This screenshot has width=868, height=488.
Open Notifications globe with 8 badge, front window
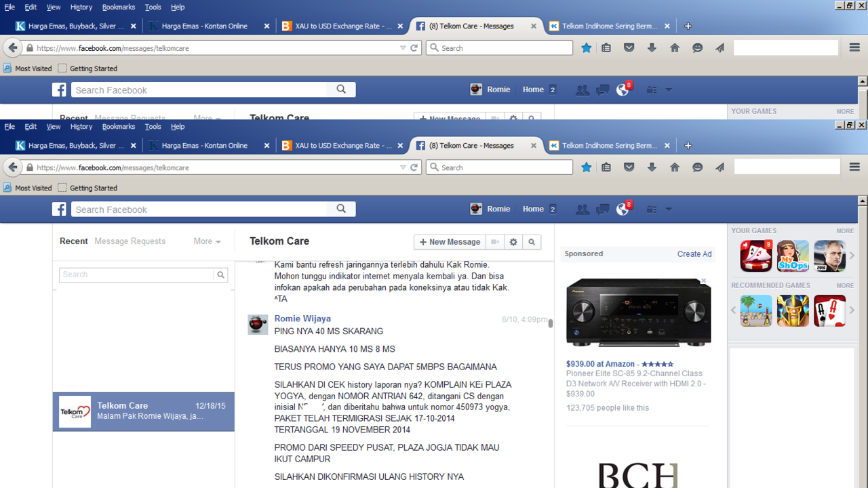tap(623, 209)
